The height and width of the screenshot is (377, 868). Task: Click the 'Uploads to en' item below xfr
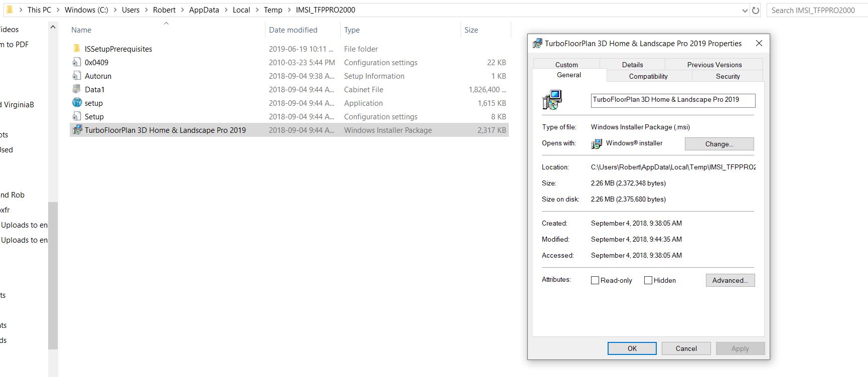(x=24, y=225)
